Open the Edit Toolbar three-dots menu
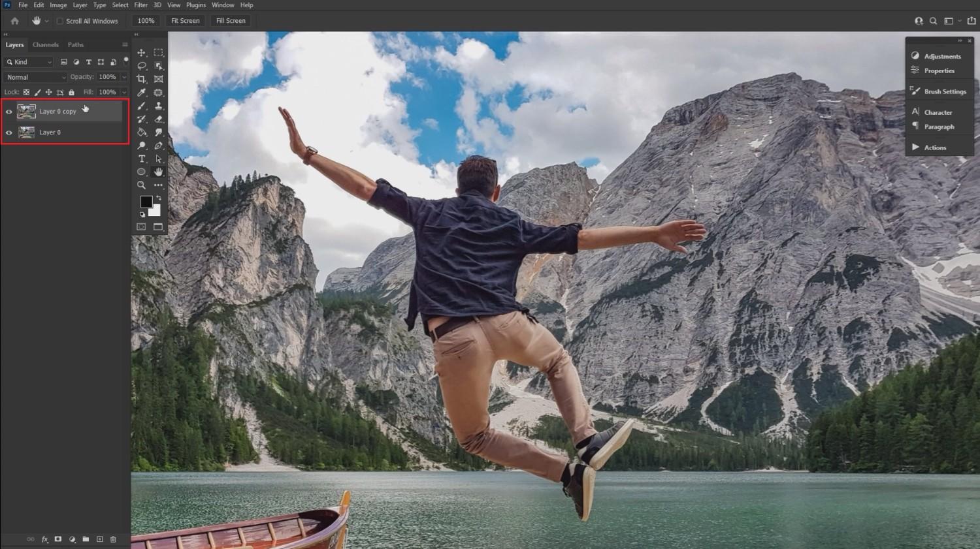This screenshot has height=549, width=980. [158, 185]
